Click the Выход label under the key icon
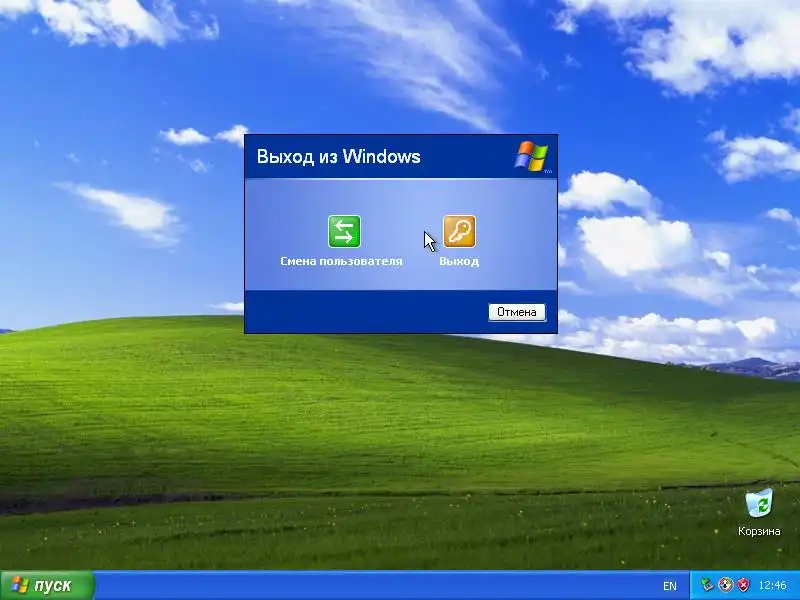Screen dimensions: 800x600 459,261
